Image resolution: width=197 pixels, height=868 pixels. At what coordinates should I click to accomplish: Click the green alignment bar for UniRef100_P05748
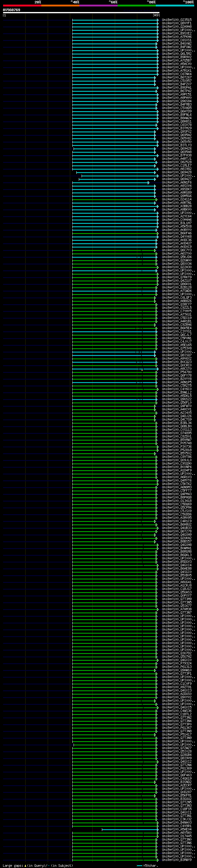pyautogui.click(x=115, y=443)
